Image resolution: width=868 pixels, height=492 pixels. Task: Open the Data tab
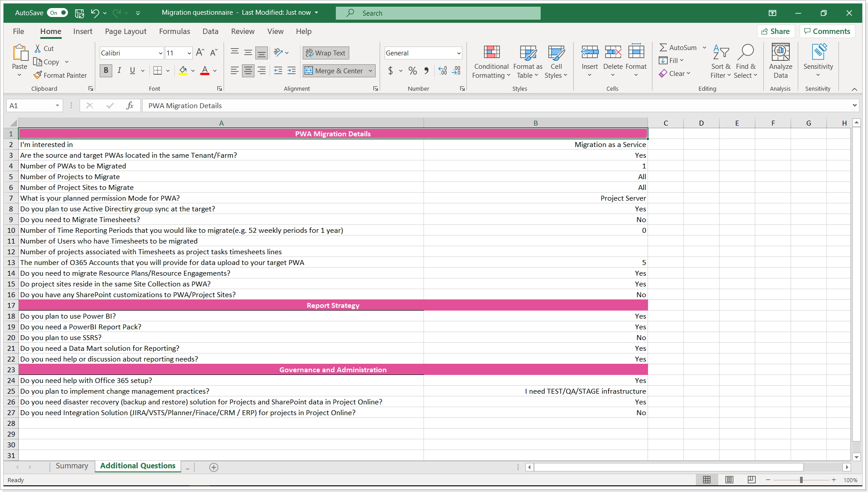[x=210, y=31]
